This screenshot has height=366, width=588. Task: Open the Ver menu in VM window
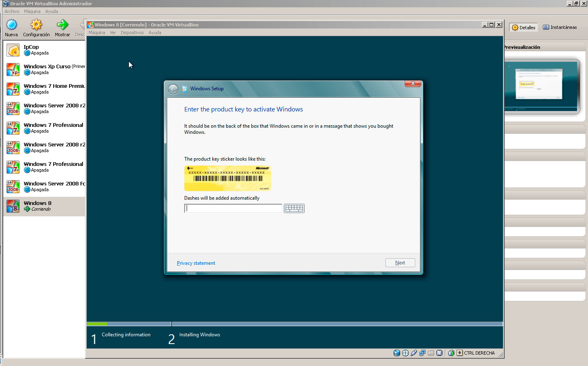click(113, 33)
